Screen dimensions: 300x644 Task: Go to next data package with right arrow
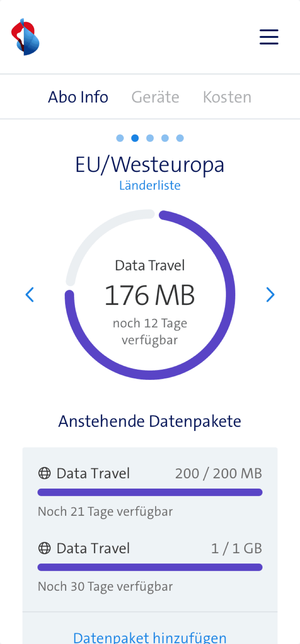click(x=270, y=295)
